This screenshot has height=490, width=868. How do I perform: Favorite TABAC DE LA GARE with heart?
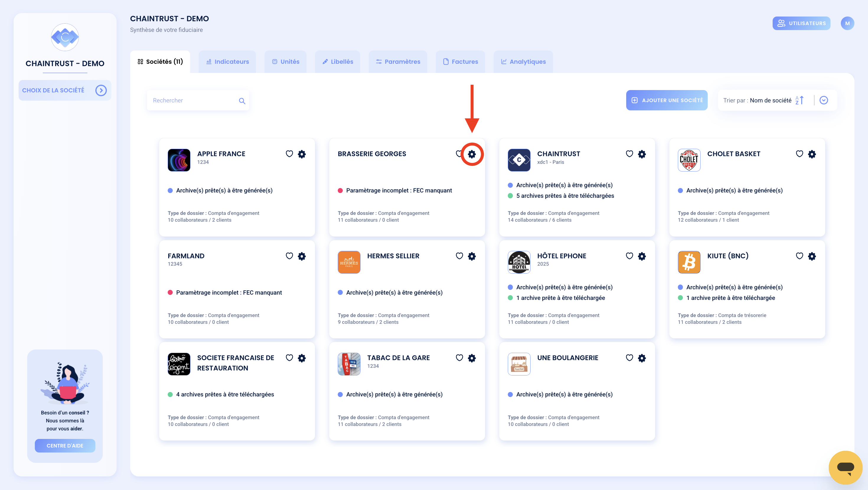click(459, 357)
